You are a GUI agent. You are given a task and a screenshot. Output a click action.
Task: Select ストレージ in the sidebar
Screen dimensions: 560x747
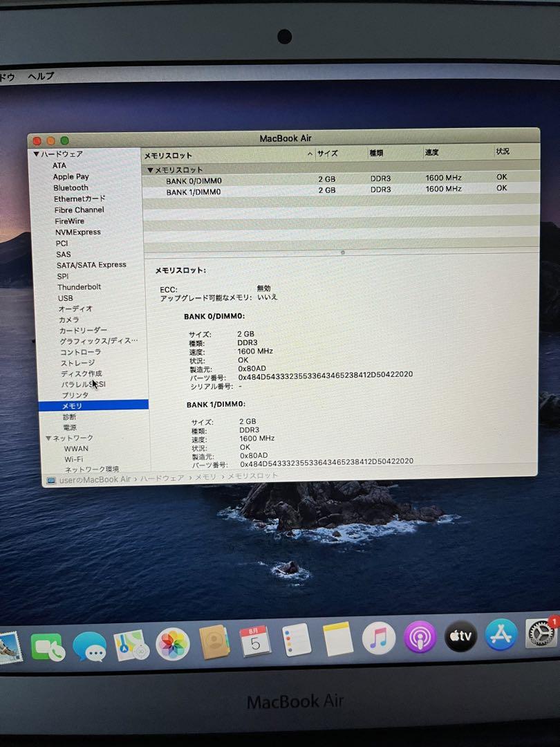(77, 362)
